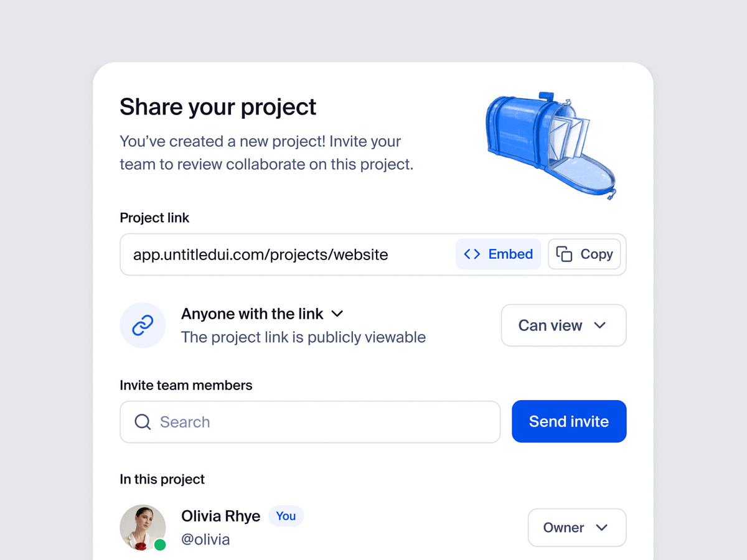
Task: Click the embed code icon
Action: pyautogui.click(x=471, y=254)
